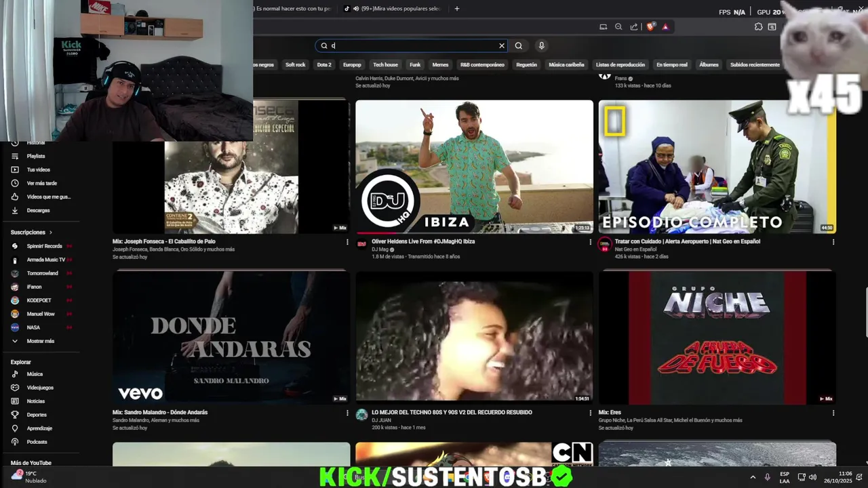Open the KODEPOET channel subscription
The height and width of the screenshot is (488, 868).
coord(39,300)
